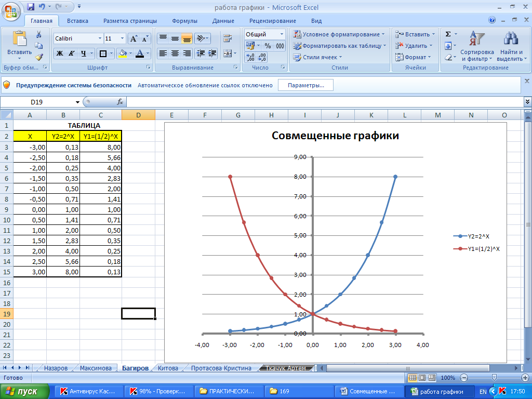
Task: Open the Формулы ribbon tab
Action: tap(184, 21)
